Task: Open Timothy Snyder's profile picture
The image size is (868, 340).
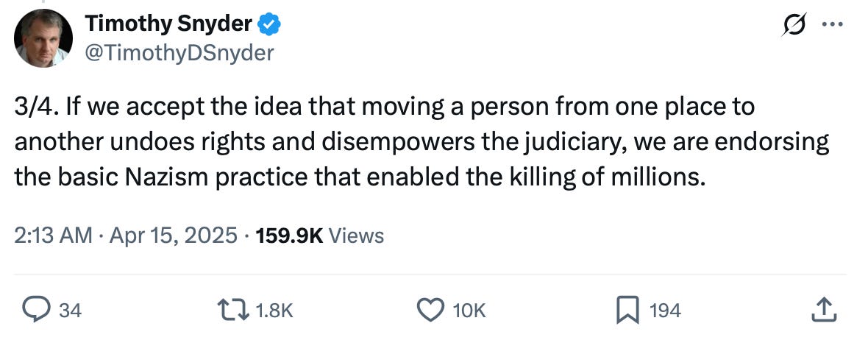Action: [x=43, y=38]
